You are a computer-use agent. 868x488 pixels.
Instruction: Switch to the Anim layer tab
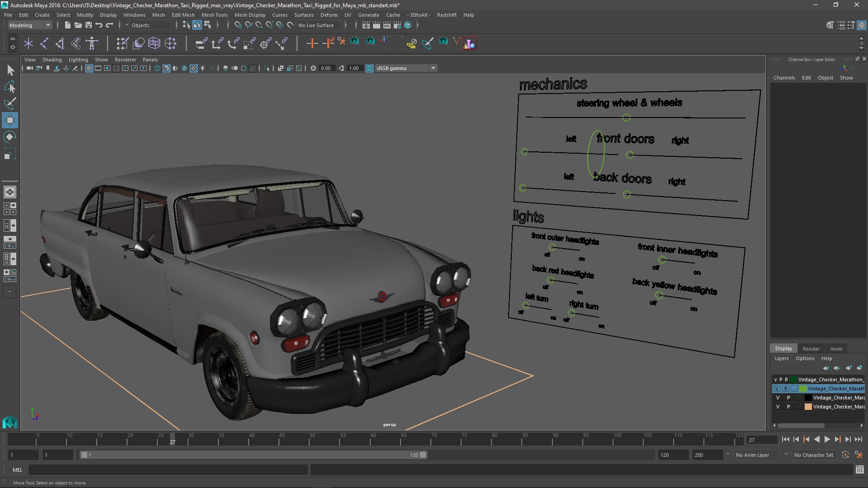pos(836,349)
